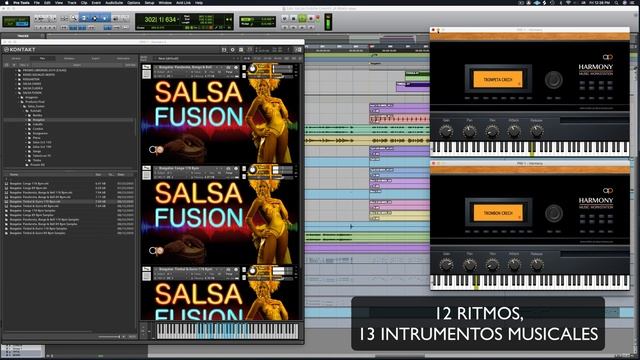This screenshot has width=640, height=360.
Task: Click the Kontakt logo
Action: click(19, 49)
